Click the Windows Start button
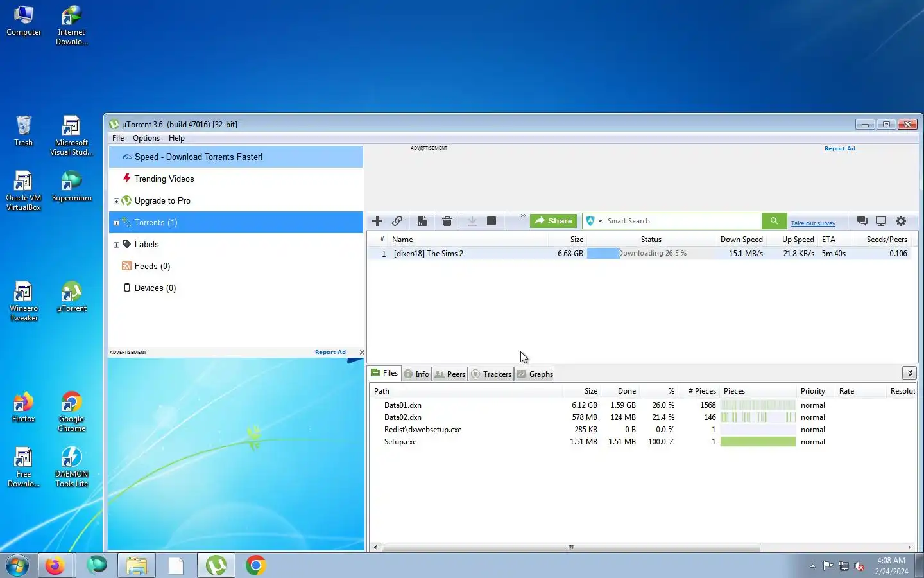 [x=17, y=566]
